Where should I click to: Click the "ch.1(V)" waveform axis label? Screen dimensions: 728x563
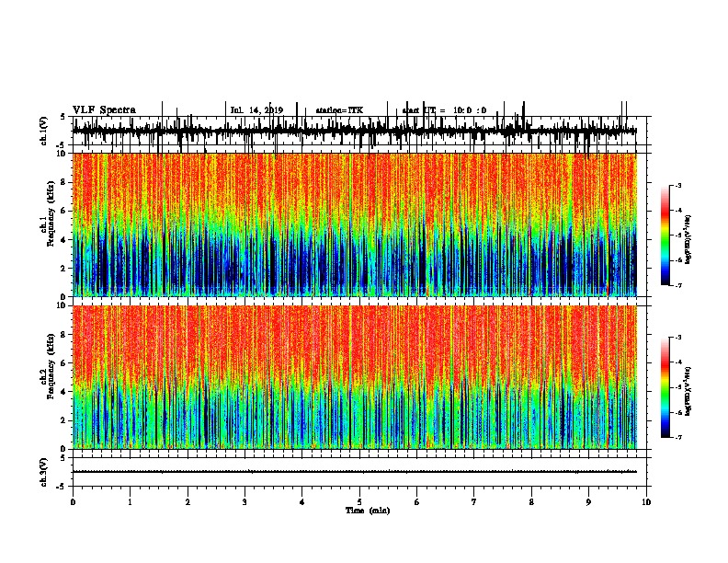tap(43, 131)
